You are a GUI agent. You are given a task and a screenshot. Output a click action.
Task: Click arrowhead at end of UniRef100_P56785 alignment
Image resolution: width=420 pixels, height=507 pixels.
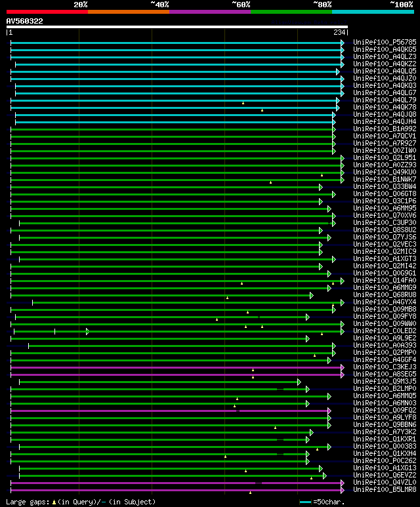coord(343,43)
